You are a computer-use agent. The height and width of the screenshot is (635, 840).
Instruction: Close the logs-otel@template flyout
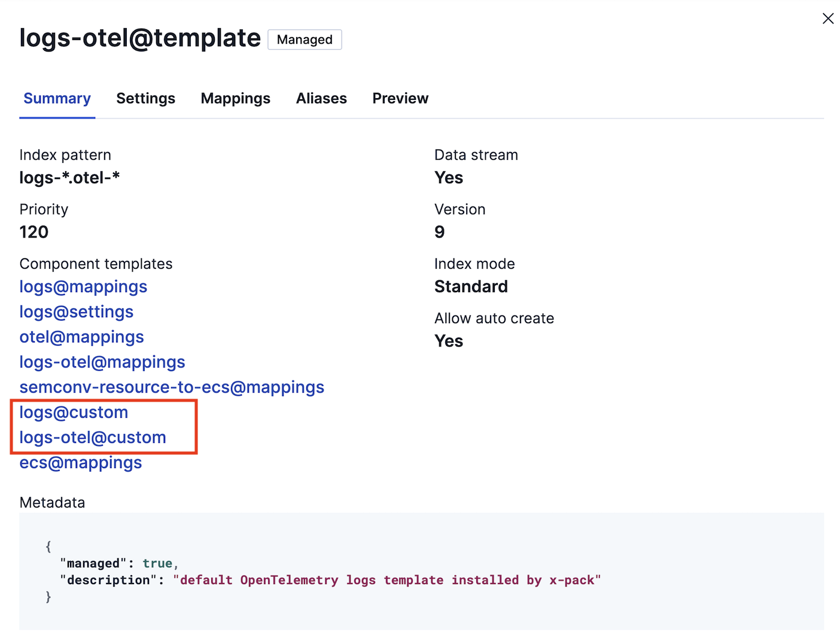(828, 19)
